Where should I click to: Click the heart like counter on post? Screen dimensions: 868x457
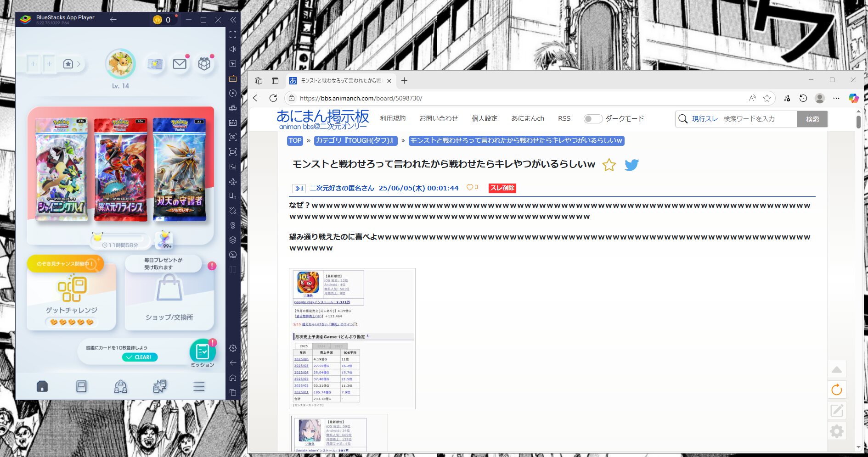472,188
